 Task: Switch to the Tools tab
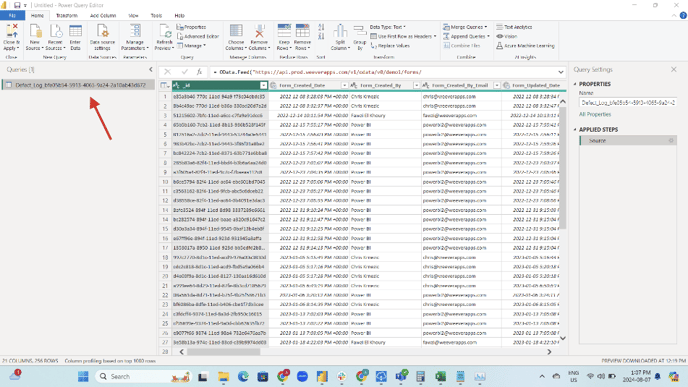156,15
